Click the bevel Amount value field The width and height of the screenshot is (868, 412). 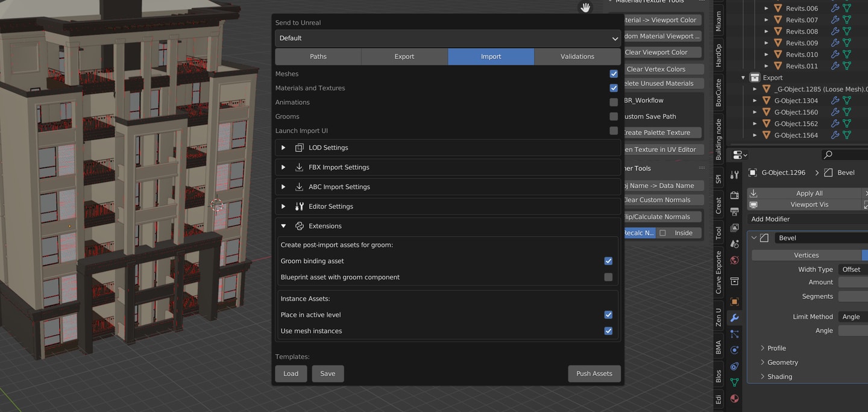(x=853, y=282)
